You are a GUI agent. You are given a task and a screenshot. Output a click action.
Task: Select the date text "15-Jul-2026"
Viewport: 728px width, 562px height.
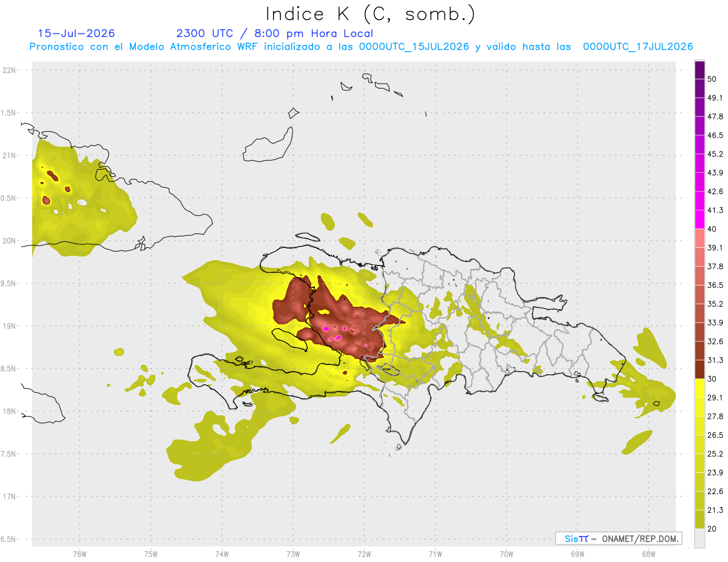(76, 33)
